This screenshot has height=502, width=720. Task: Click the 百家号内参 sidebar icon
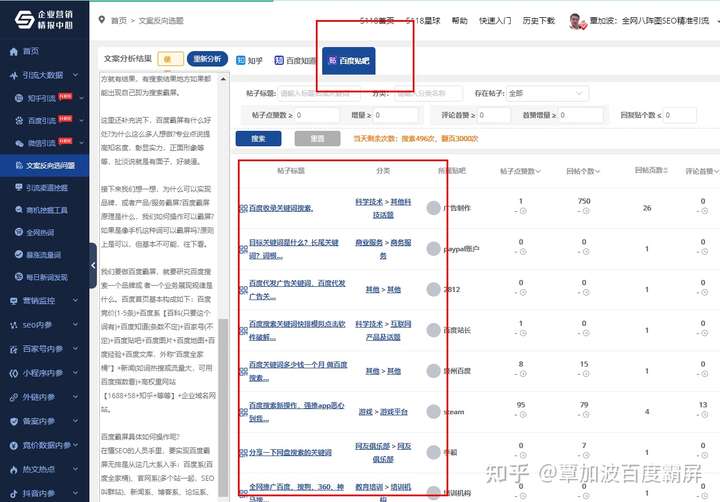pos(14,350)
